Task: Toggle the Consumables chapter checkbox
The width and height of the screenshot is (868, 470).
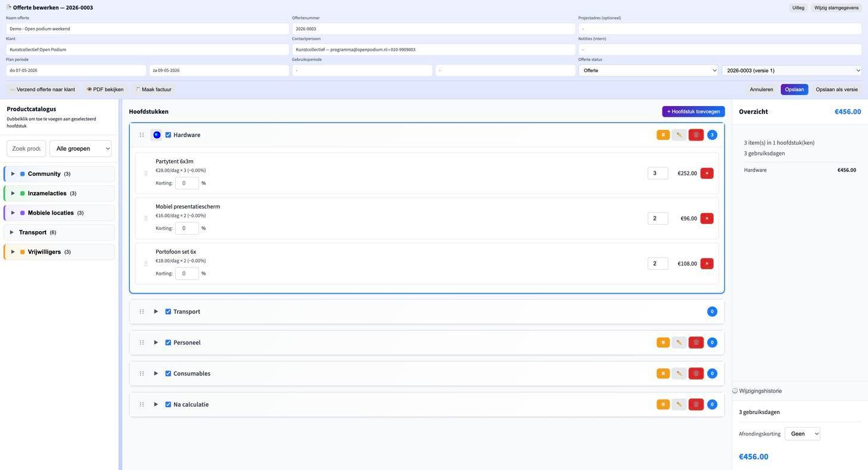Action: (168, 373)
